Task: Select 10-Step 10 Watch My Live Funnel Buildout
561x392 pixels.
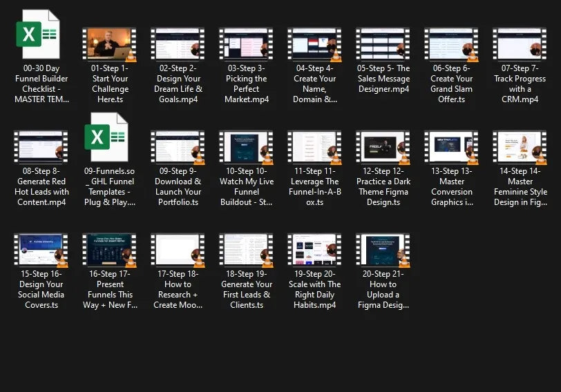Action: pos(247,147)
